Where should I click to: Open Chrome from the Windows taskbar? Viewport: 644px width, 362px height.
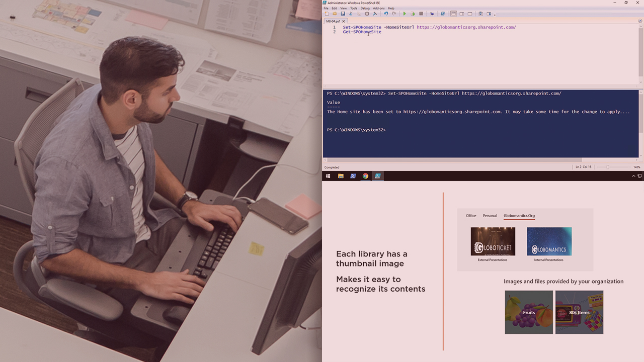365,176
